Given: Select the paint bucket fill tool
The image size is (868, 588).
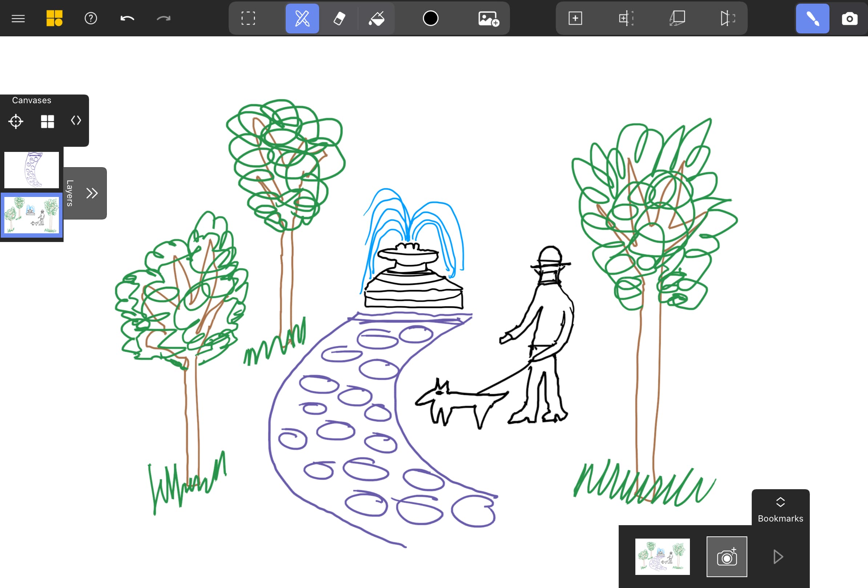Looking at the screenshot, I should (x=377, y=18).
